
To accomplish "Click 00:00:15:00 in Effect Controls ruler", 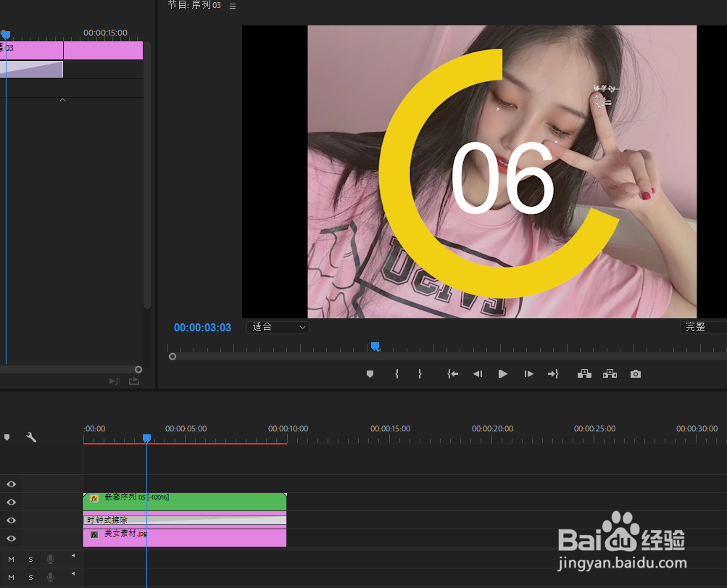I will pos(105,33).
